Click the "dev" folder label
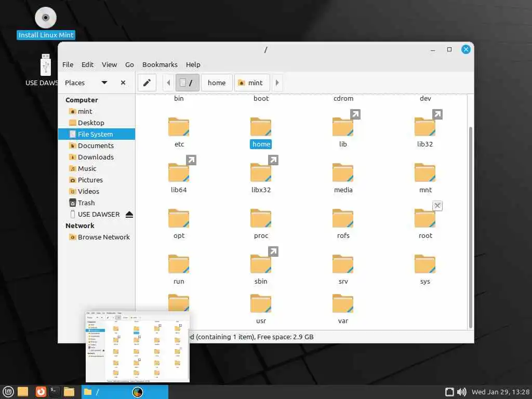This screenshot has width=532, height=399. tap(425, 98)
